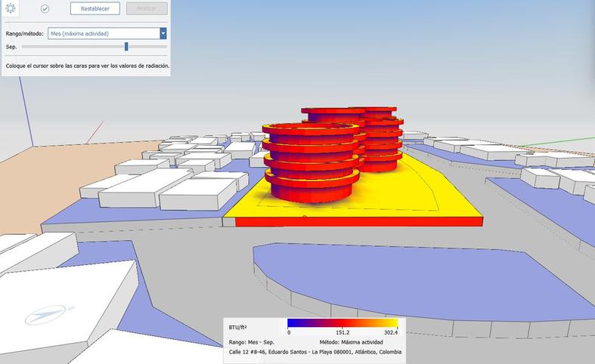Click the Restablecer button
The image size is (595, 364).
pyautogui.click(x=95, y=9)
